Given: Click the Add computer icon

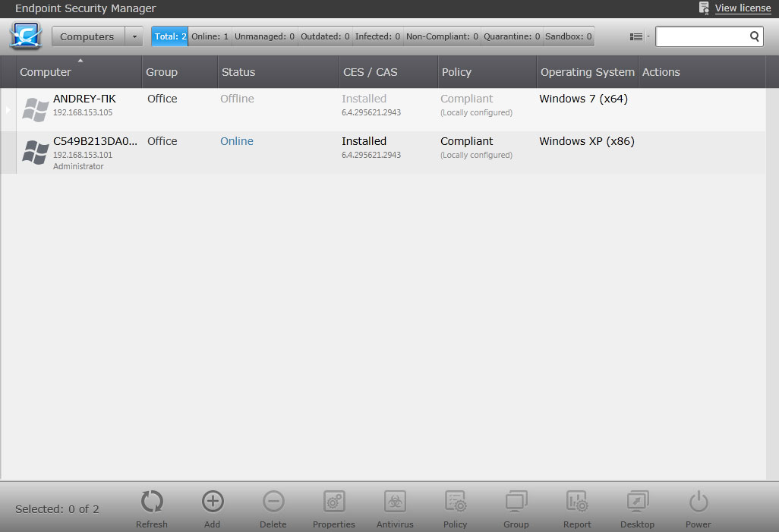Looking at the screenshot, I should [x=213, y=502].
